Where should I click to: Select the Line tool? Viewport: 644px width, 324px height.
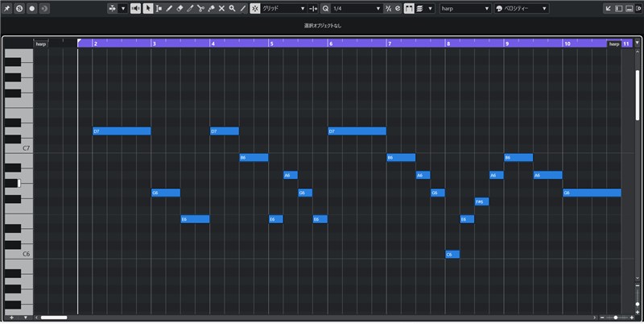243,8
